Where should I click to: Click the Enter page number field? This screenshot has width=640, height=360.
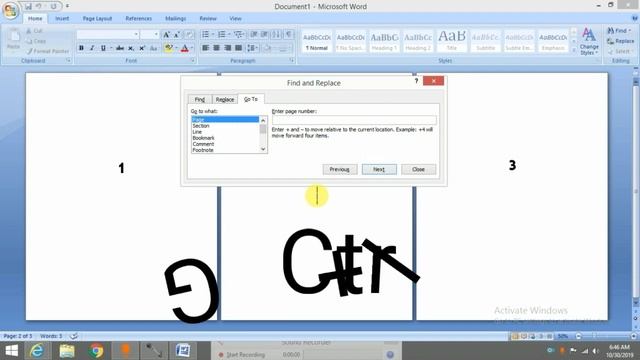click(x=354, y=120)
